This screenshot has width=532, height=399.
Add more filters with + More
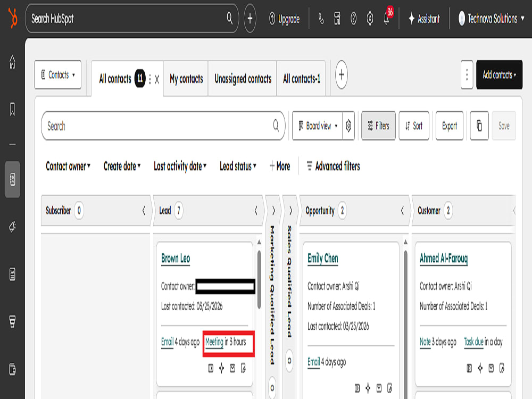(280, 166)
